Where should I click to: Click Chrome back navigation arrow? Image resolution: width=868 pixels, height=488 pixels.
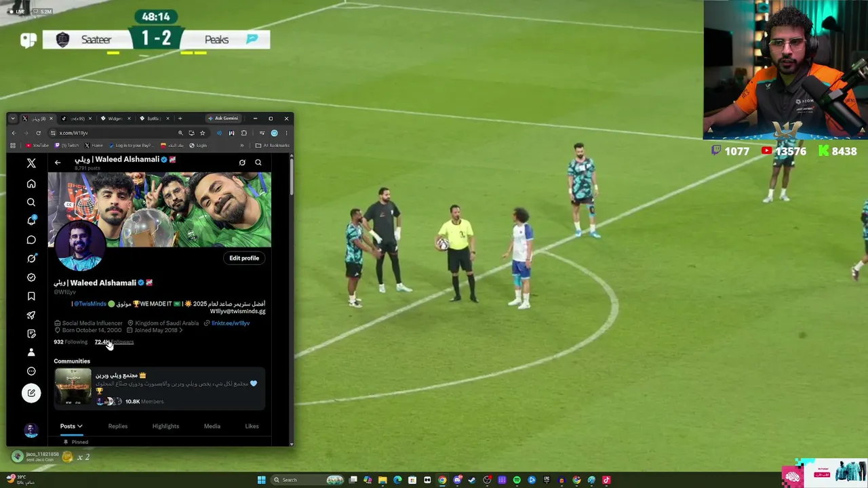point(14,133)
